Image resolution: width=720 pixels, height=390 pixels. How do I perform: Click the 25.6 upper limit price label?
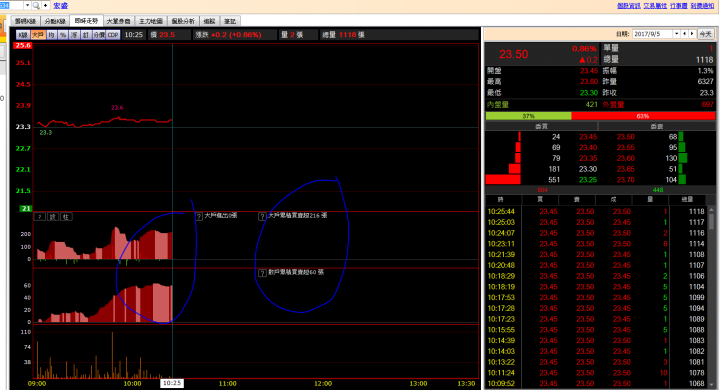[x=22, y=45]
